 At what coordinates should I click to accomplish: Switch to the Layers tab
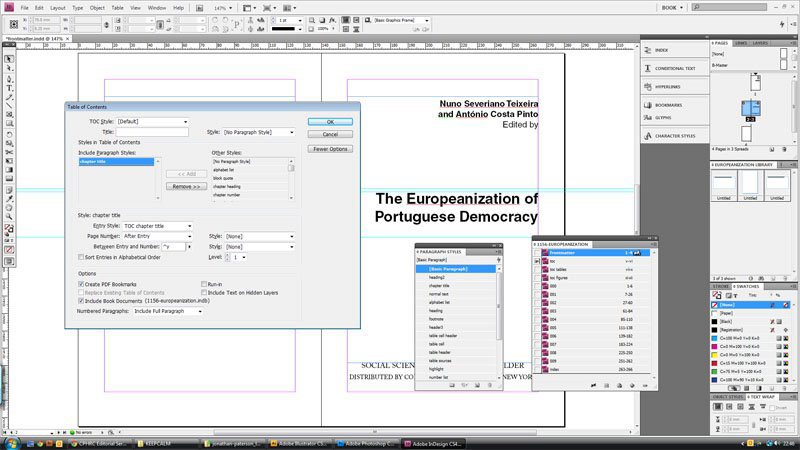coord(760,43)
